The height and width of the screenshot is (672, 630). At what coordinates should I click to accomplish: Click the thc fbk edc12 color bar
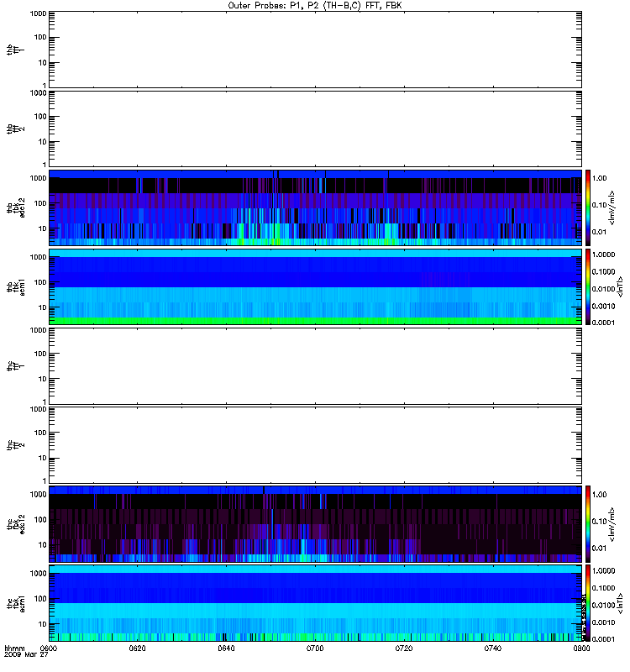[x=587, y=524]
